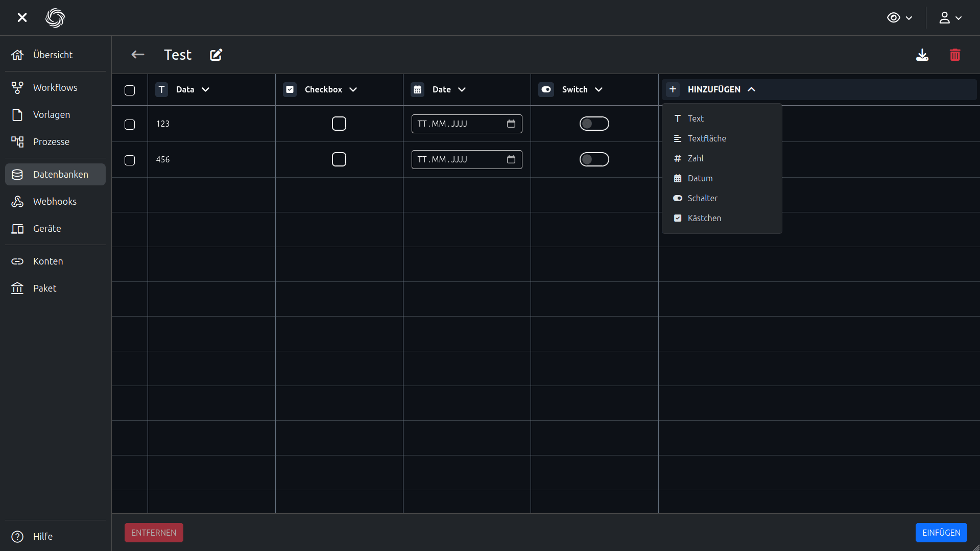Image resolution: width=980 pixels, height=551 pixels.
Task: Tick the select-all checkbox in table header
Action: click(130, 90)
